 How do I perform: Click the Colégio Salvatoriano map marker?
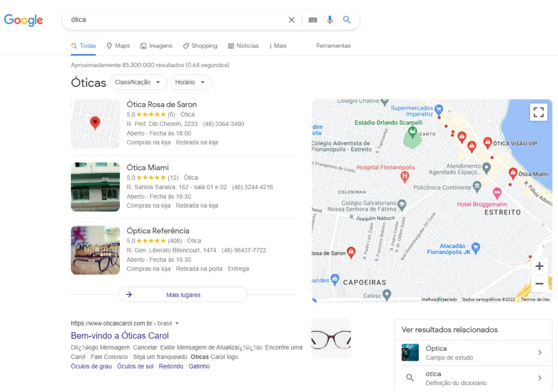click(x=402, y=204)
